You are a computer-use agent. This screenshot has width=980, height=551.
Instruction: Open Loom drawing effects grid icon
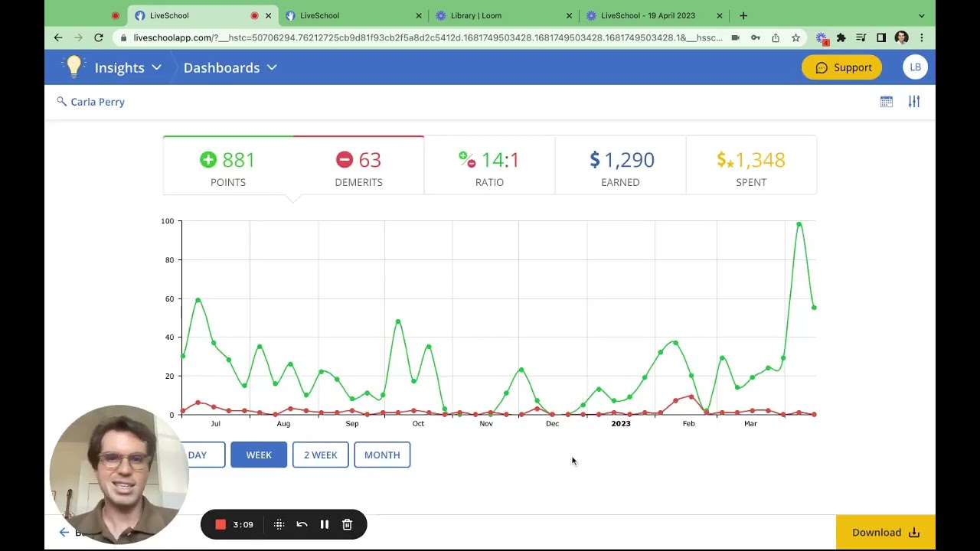point(279,524)
